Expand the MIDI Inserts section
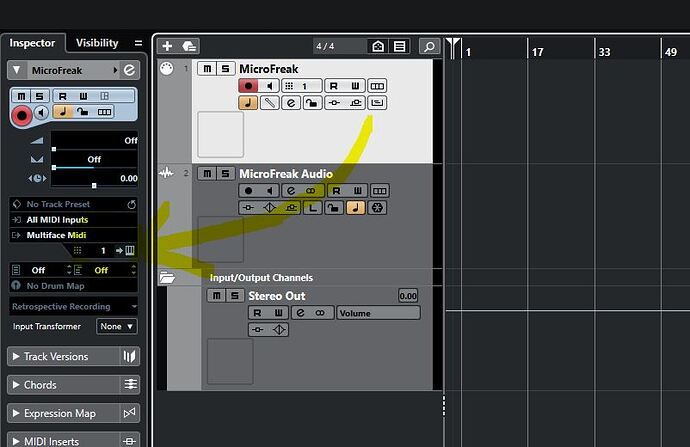Viewport: 690px width, 447px height. coord(16,441)
